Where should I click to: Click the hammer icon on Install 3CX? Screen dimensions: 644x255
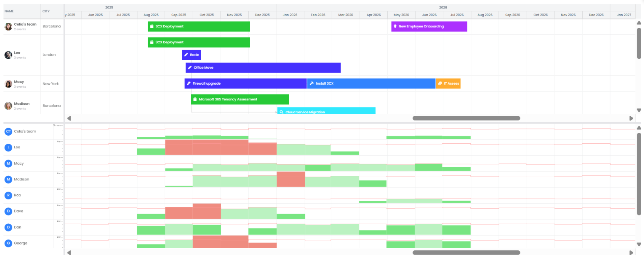point(312,83)
